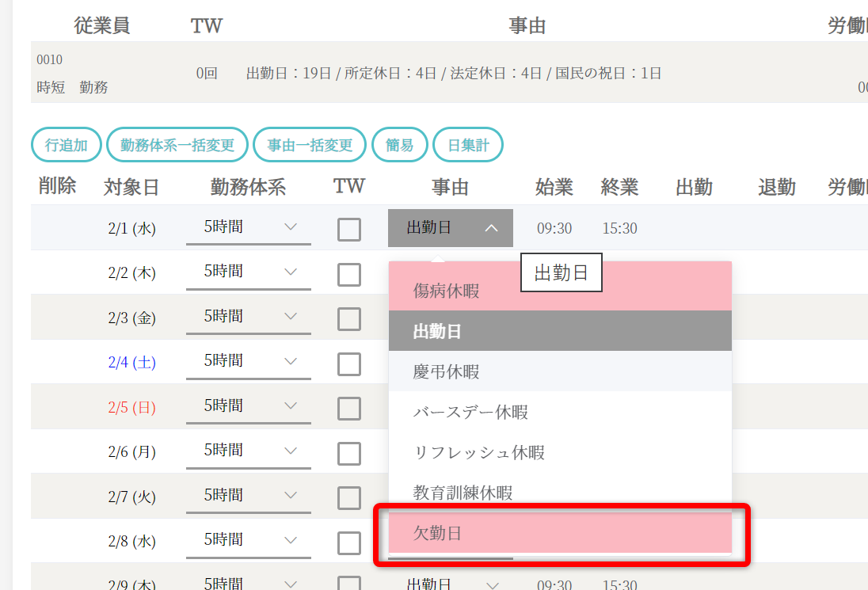
Task: Select 慶弔休暇 option
Action: 560,371
